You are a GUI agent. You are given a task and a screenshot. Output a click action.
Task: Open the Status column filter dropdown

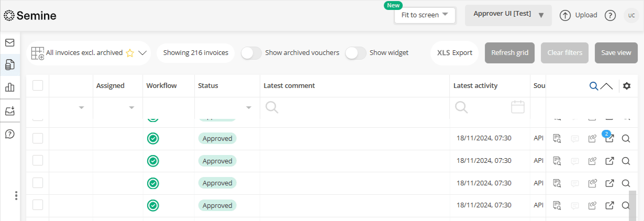[248, 107]
